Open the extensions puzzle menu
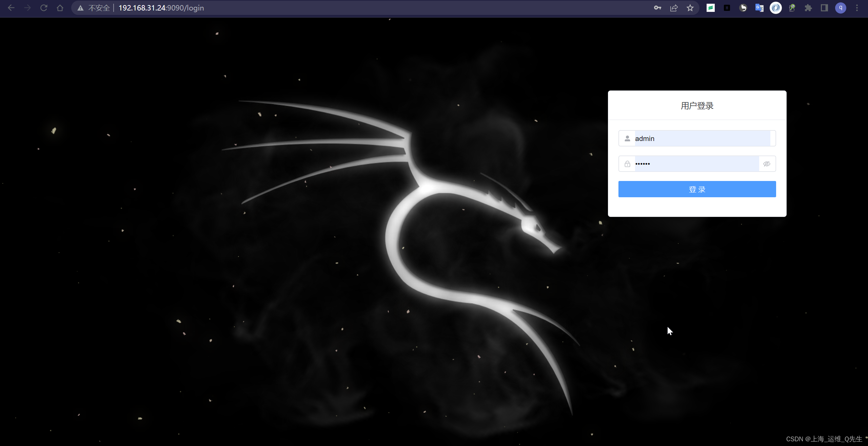Viewport: 868px width, 446px height. pyautogui.click(x=808, y=8)
